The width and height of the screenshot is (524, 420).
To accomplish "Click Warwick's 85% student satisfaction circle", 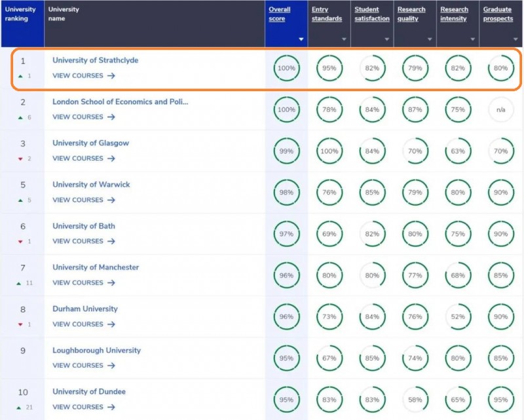I will [x=372, y=193].
